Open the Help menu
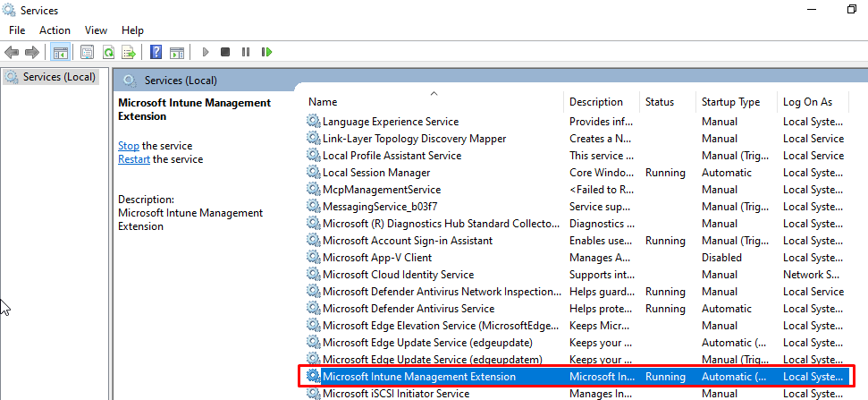Image resolution: width=868 pixels, height=400 pixels. click(132, 30)
